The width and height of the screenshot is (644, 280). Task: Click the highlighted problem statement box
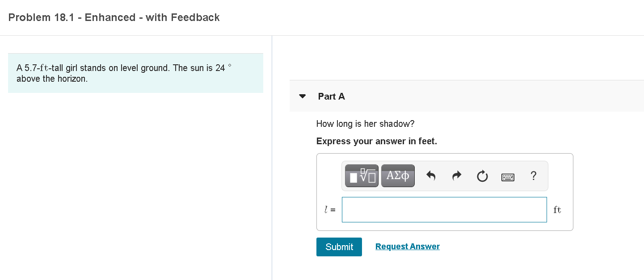(x=135, y=73)
